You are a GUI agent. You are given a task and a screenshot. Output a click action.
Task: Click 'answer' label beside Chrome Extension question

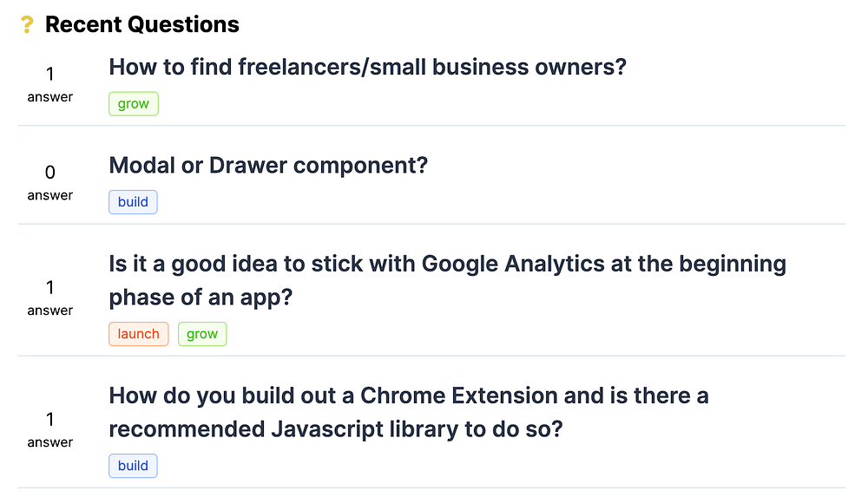(50, 442)
